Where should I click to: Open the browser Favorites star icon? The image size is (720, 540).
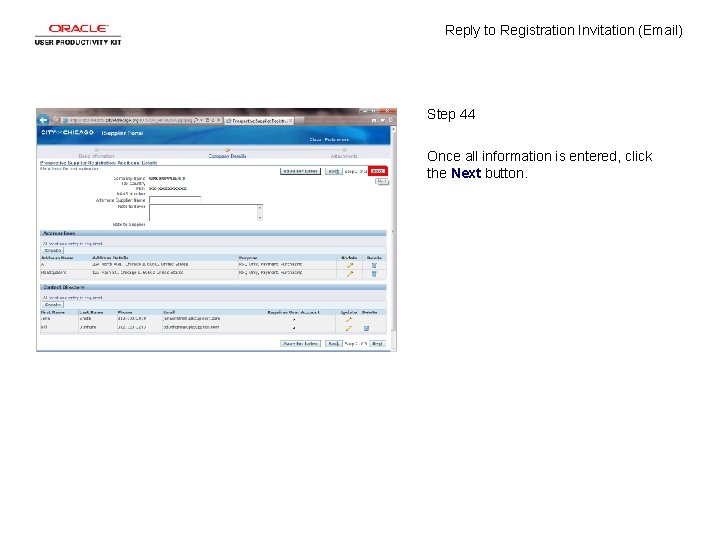382,120
